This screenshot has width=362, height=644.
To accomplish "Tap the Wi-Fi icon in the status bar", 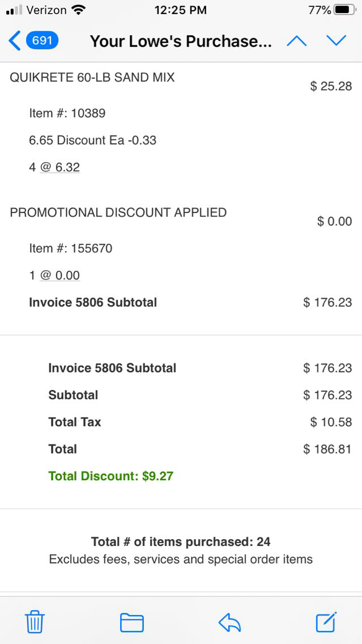I will click(x=79, y=10).
